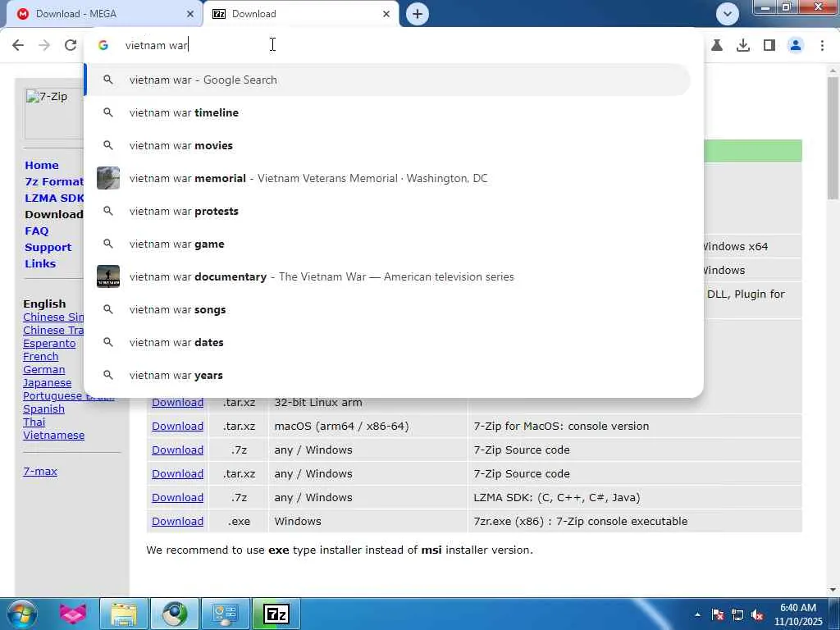Viewport: 840px width, 630px height.
Task: Open the Chrome three-dot menu
Action: [822, 46]
